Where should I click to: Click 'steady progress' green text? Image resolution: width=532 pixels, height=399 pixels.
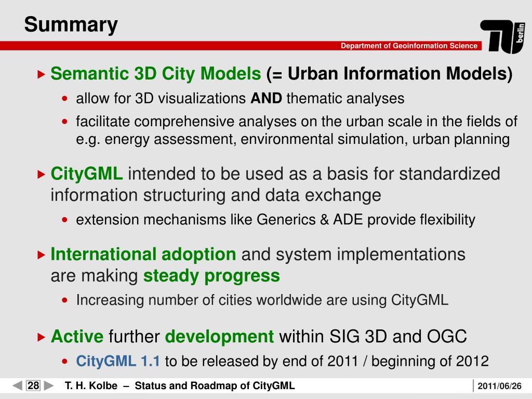211,275
